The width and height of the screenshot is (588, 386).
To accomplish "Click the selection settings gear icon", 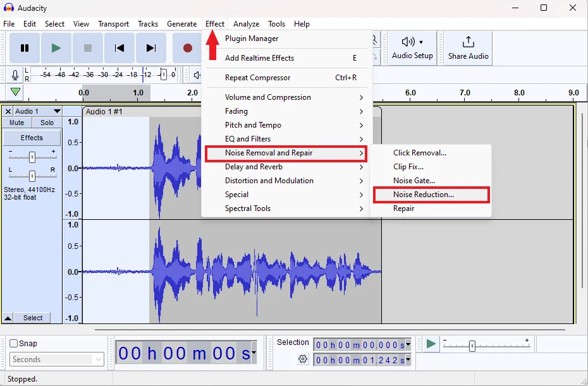I will coord(302,359).
